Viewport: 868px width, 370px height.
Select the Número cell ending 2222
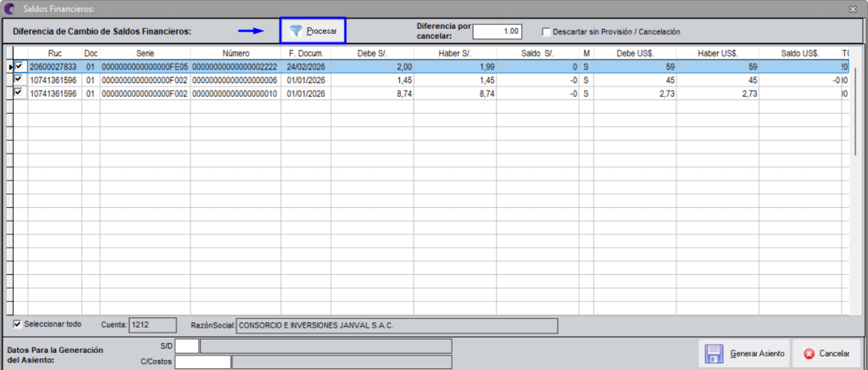point(236,66)
